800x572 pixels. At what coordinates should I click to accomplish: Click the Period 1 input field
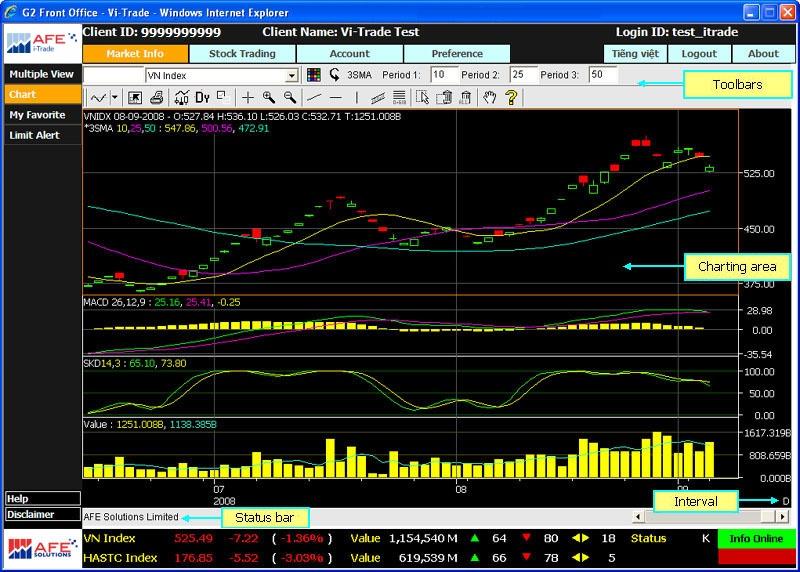coord(443,75)
